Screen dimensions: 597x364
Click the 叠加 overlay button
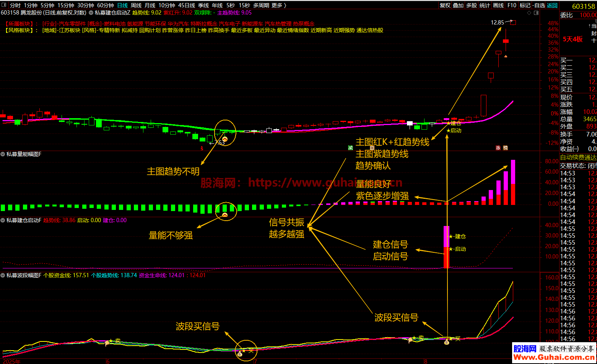(x=458, y=5)
